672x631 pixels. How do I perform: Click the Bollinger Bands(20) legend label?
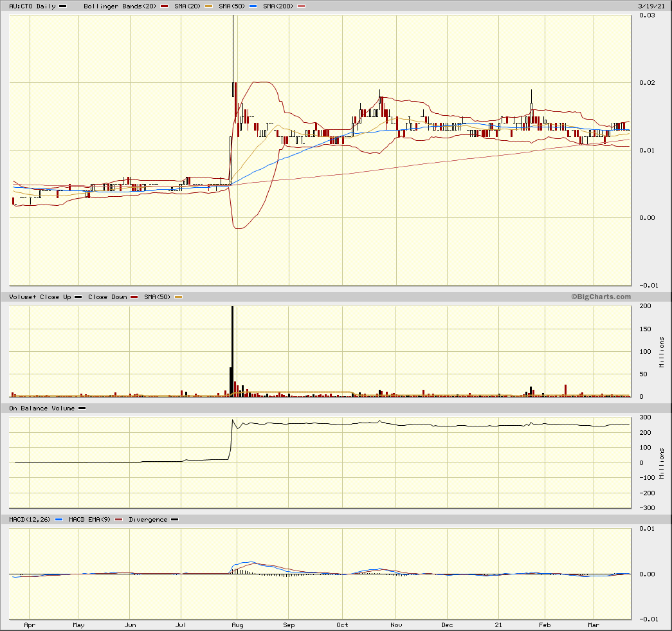click(x=120, y=6)
